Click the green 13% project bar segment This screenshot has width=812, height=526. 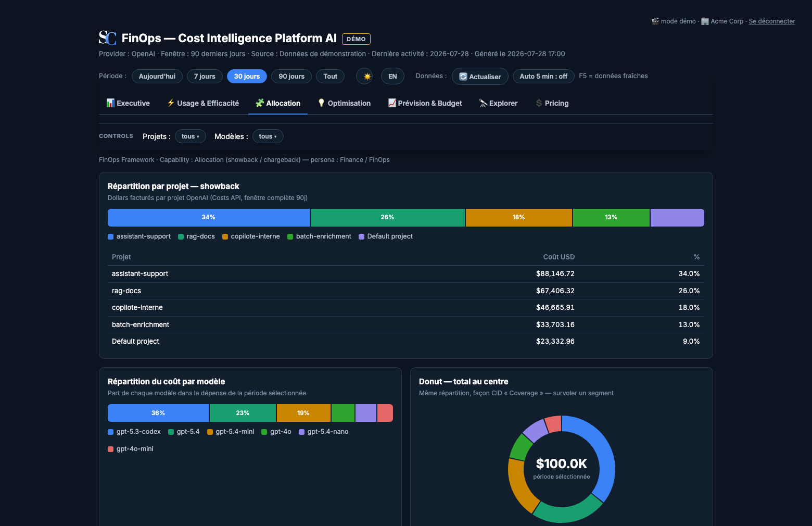[611, 218]
